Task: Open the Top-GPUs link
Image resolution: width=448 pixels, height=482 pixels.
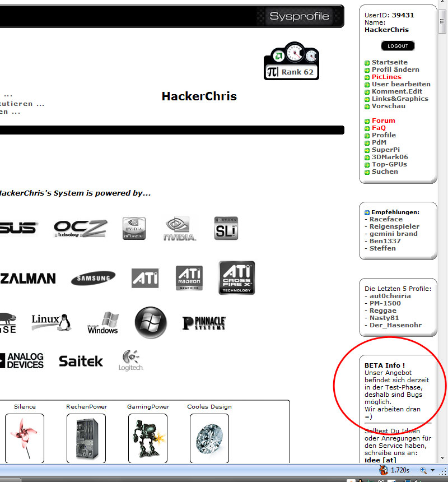Action: pos(389,164)
